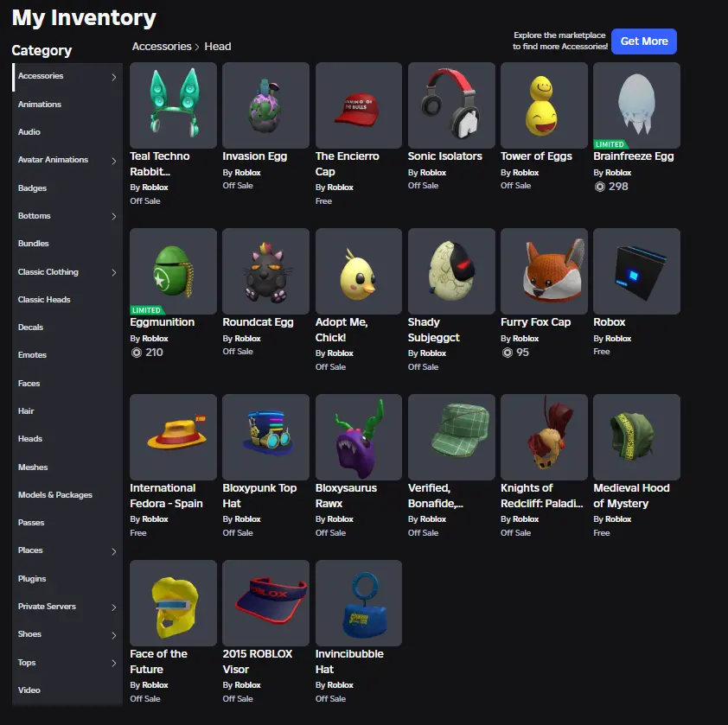Select the Classic Heads category
The width and height of the screenshot is (728, 725).
click(67, 300)
